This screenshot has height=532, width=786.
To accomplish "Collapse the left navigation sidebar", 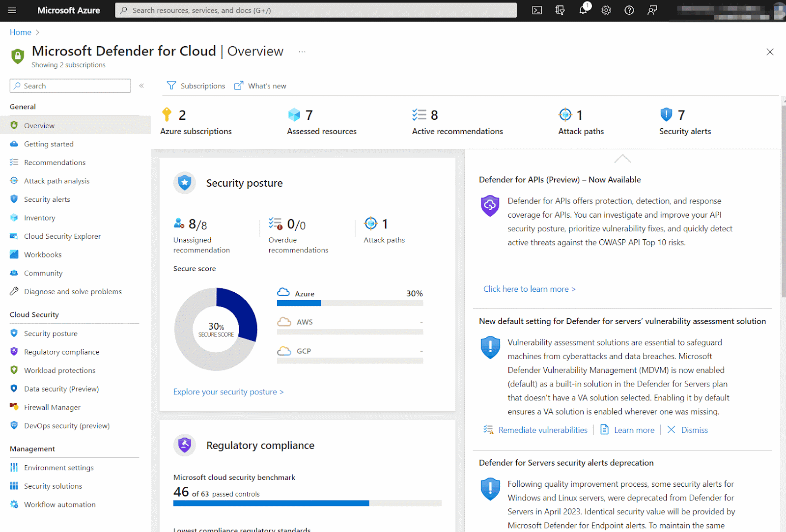I will 141,85.
